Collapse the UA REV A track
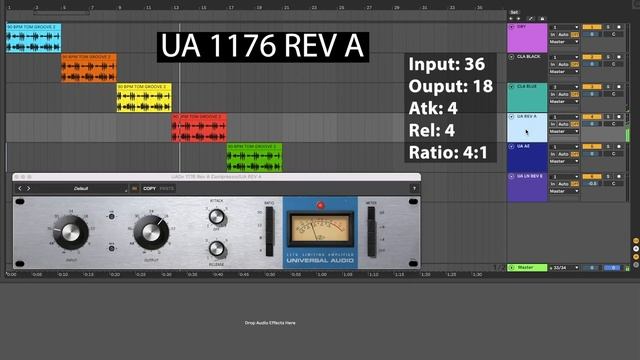 511,117
